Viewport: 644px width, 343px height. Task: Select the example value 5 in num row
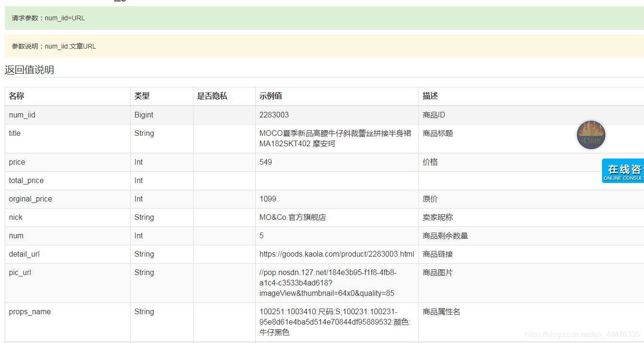pos(261,235)
